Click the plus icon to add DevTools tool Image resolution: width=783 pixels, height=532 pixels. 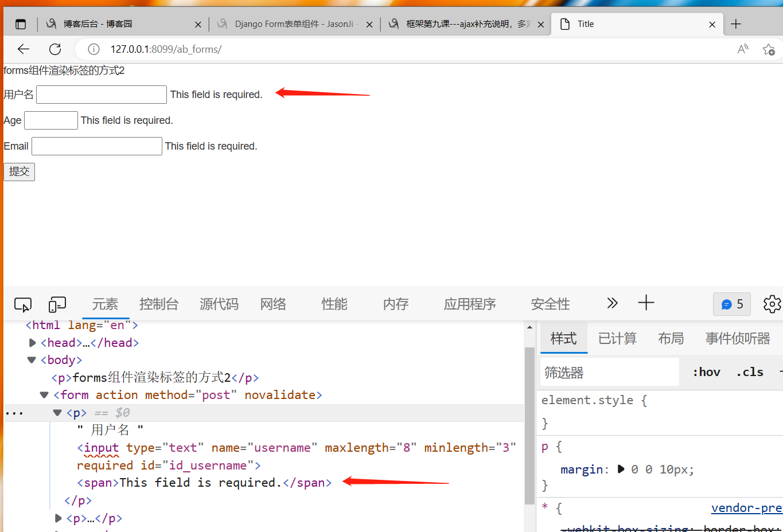point(646,303)
